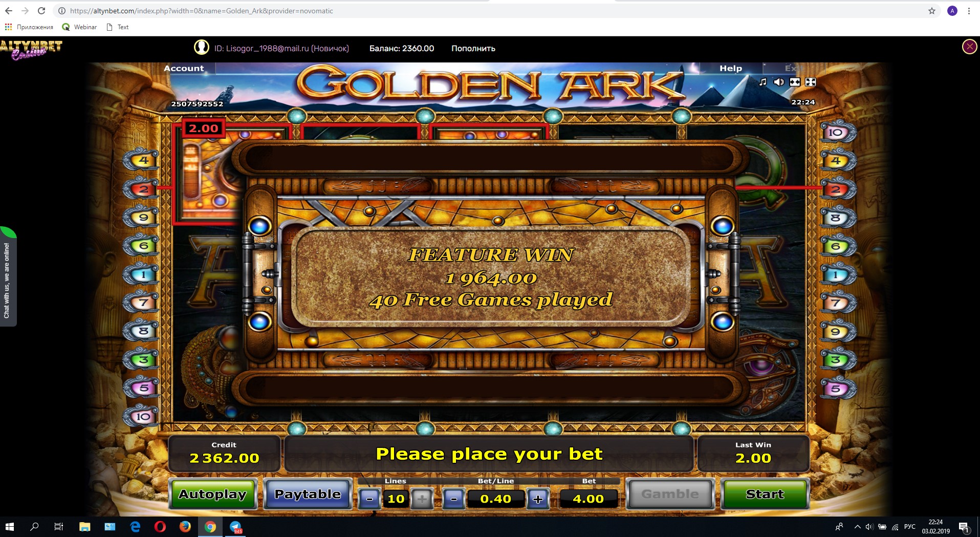Screen dimensions: 980x537
Task: Open Telegram from the taskbar
Action: coord(235,526)
